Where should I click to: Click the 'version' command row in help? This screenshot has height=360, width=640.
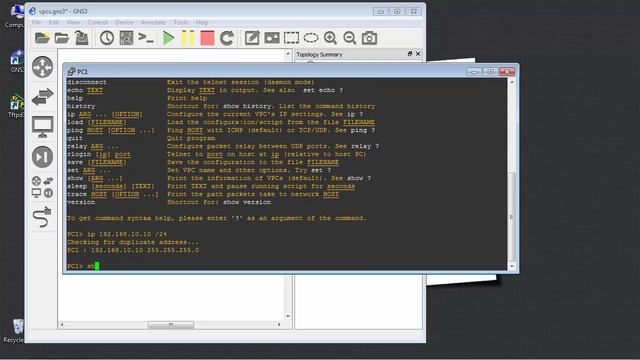(x=169, y=202)
